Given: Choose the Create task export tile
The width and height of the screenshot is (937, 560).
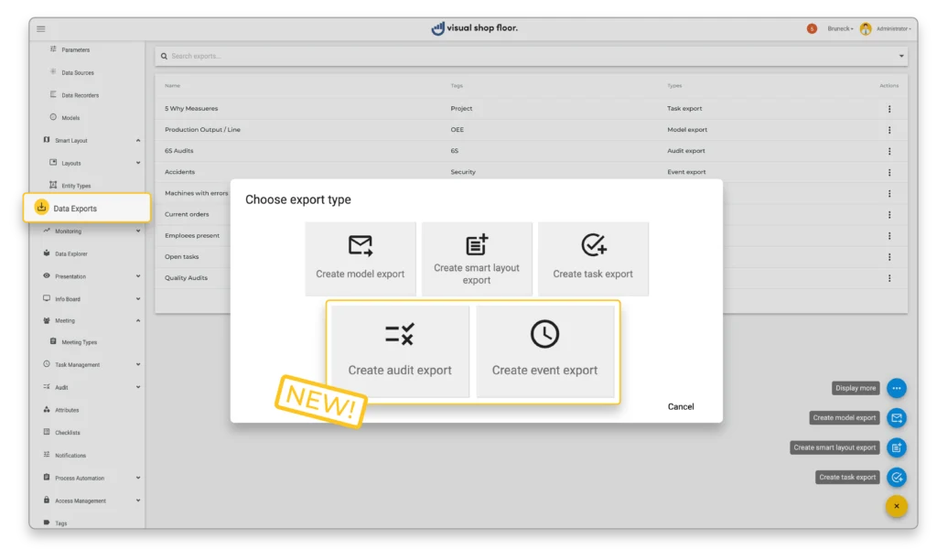Looking at the screenshot, I should tap(593, 258).
